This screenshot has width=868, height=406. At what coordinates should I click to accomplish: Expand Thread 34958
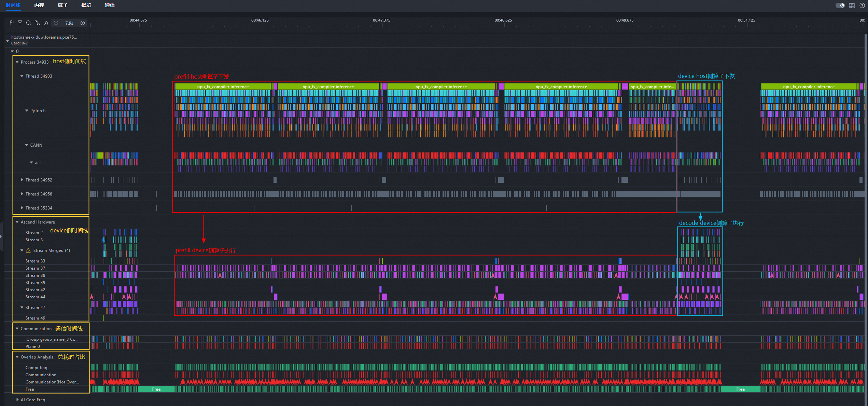click(22, 194)
